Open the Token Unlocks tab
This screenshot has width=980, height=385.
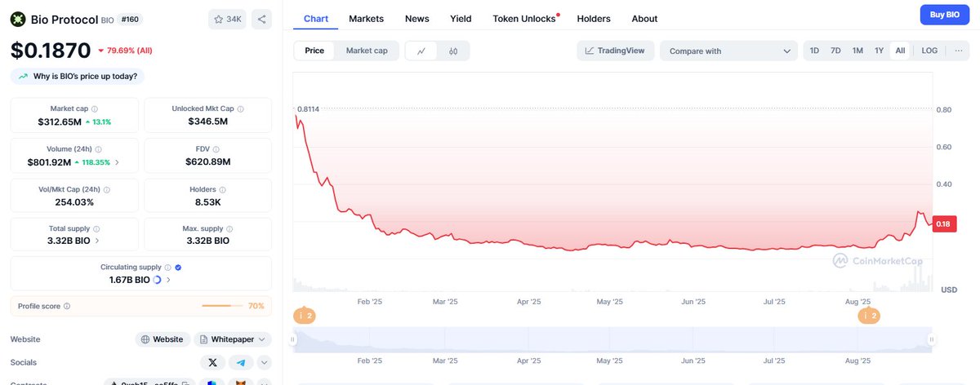coord(524,18)
